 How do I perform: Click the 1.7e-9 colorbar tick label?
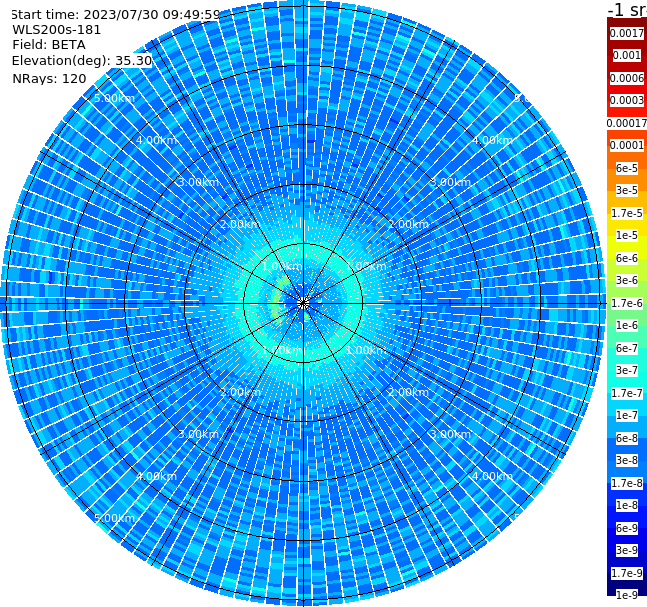pyautogui.click(x=627, y=573)
